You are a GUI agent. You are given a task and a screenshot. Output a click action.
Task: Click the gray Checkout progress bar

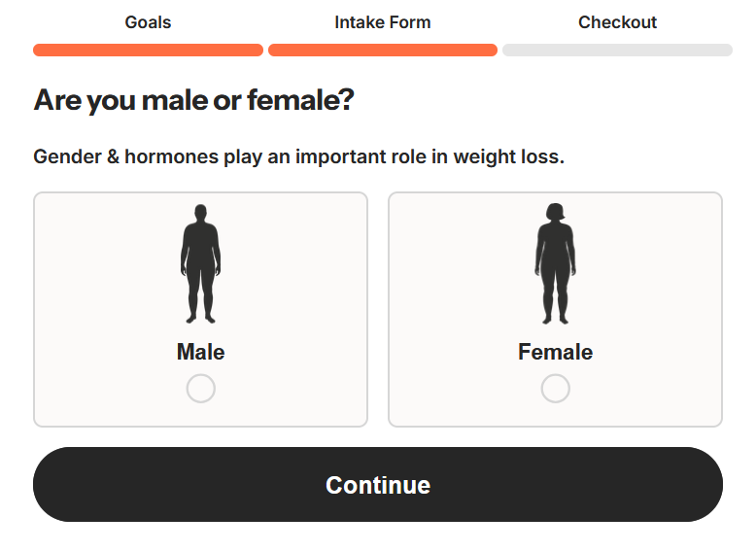pos(617,50)
